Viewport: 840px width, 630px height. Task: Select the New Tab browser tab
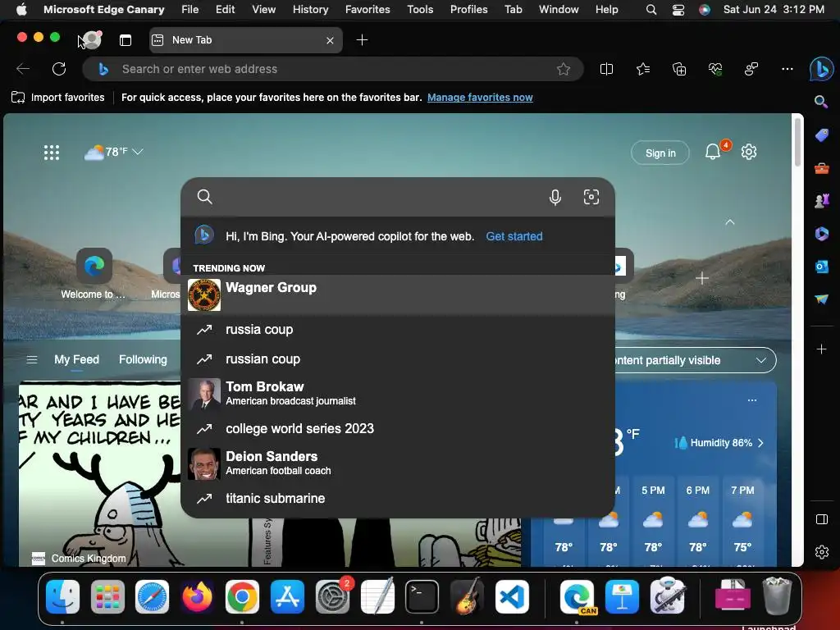(245, 40)
